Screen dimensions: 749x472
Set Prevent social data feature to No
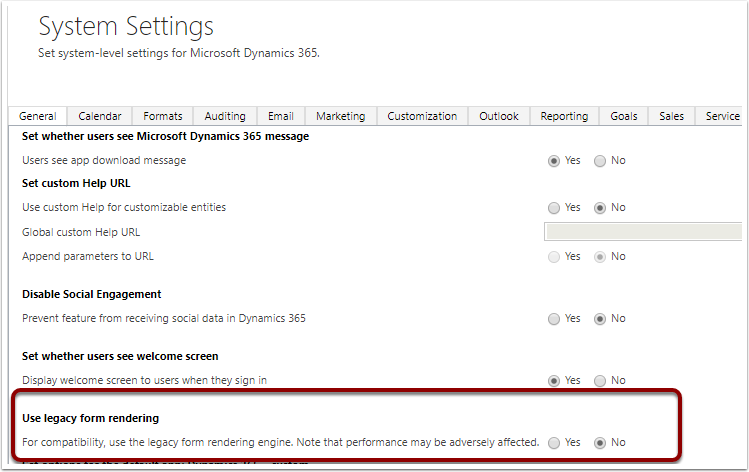[x=600, y=319]
